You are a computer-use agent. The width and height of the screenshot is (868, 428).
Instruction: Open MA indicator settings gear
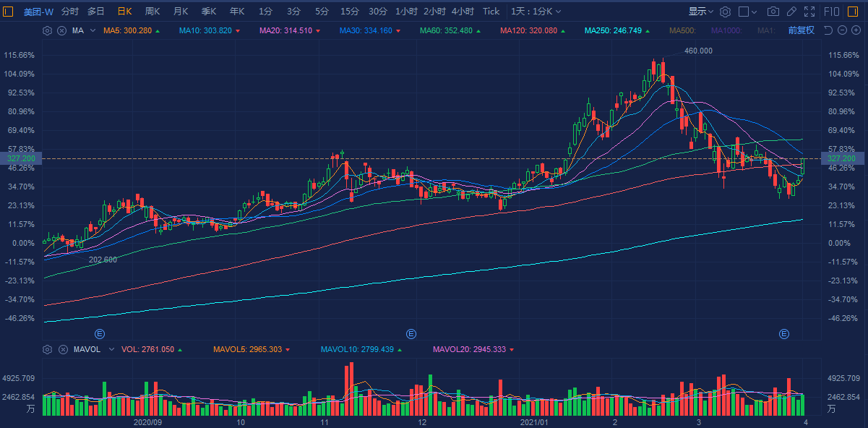coord(48,30)
